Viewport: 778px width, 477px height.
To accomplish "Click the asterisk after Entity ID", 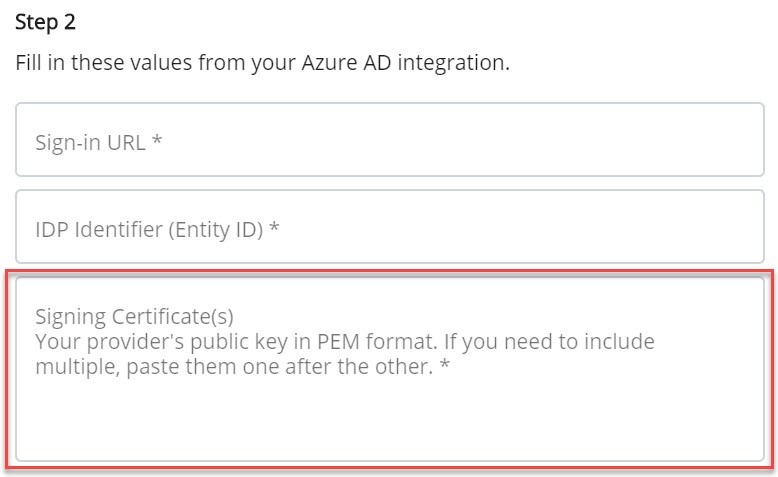I will pyautogui.click(x=274, y=227).
